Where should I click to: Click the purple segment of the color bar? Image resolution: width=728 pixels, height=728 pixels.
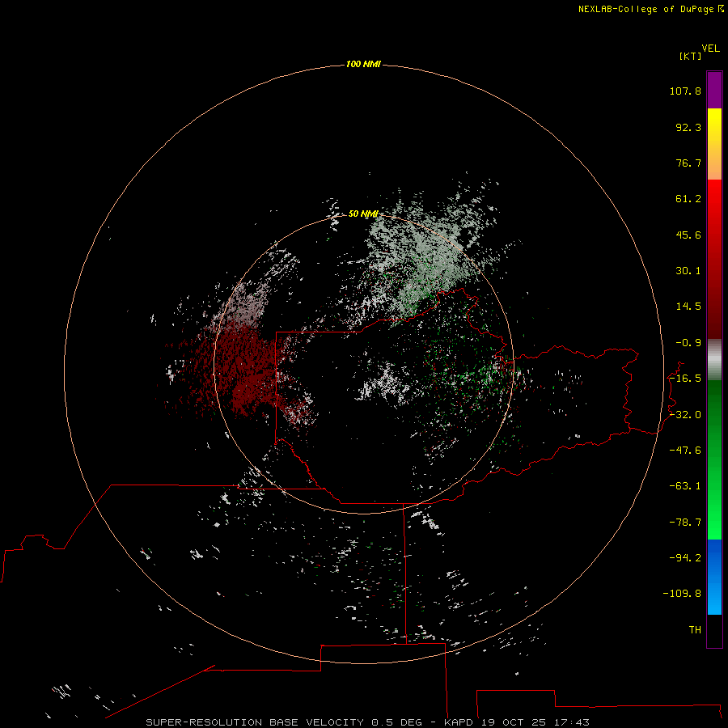pyautogui.click(x=714, y=90)
